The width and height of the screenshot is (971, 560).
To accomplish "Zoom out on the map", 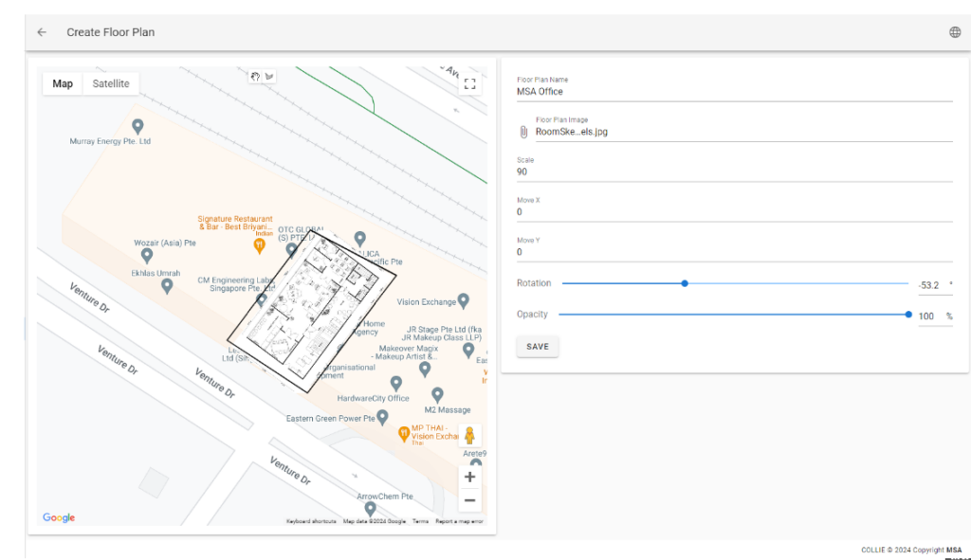I will click(470, 500).
